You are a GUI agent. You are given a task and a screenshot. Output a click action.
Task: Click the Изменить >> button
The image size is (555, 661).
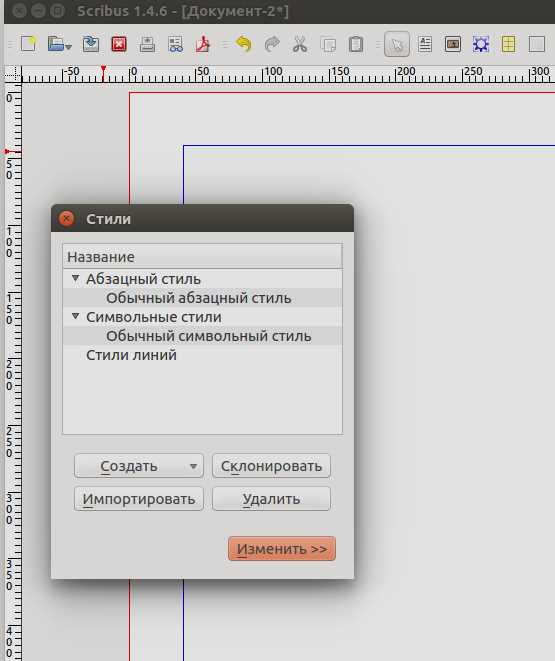pos(282,548)
